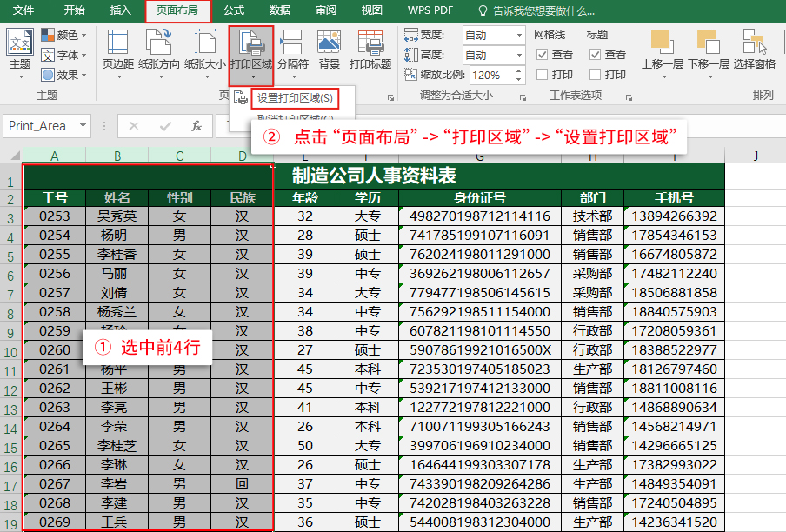Click the 身份证号 column header cell

[x=480, y=198]
